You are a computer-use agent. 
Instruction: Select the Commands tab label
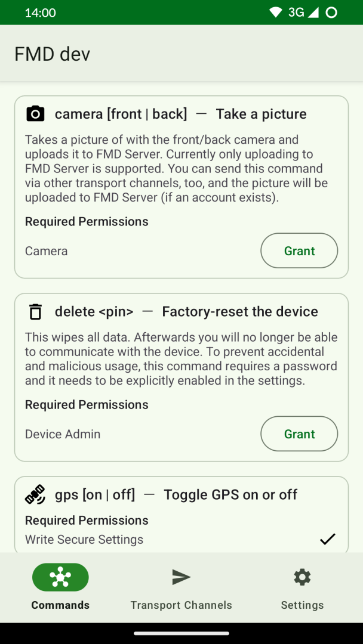tap(60, 605)
